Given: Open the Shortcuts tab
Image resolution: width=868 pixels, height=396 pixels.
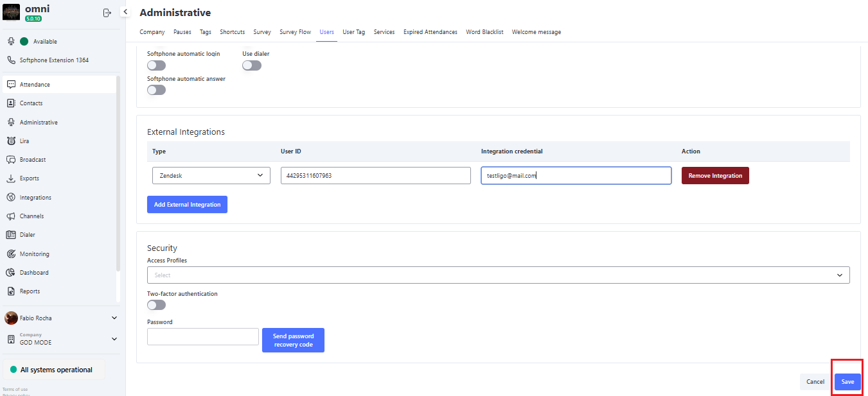Looking at the screenshot, I should (233, 32).
